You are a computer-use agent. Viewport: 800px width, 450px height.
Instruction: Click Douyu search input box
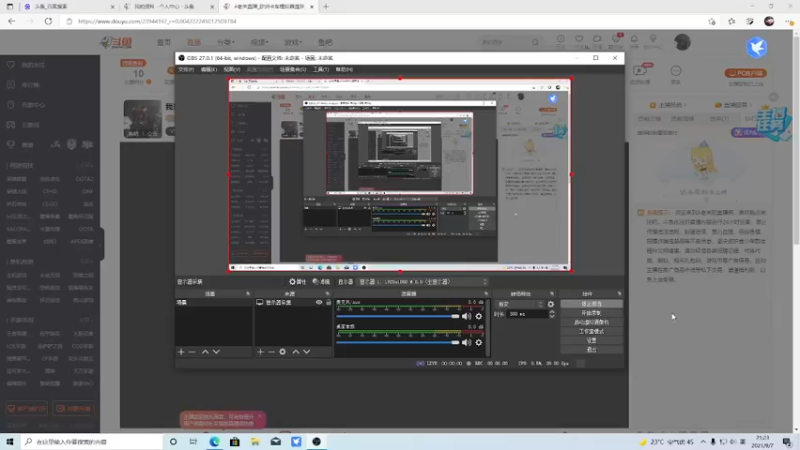503,42
